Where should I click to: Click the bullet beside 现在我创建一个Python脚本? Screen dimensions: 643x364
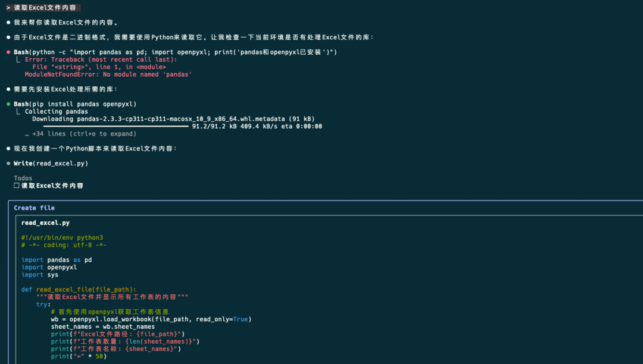8,149
